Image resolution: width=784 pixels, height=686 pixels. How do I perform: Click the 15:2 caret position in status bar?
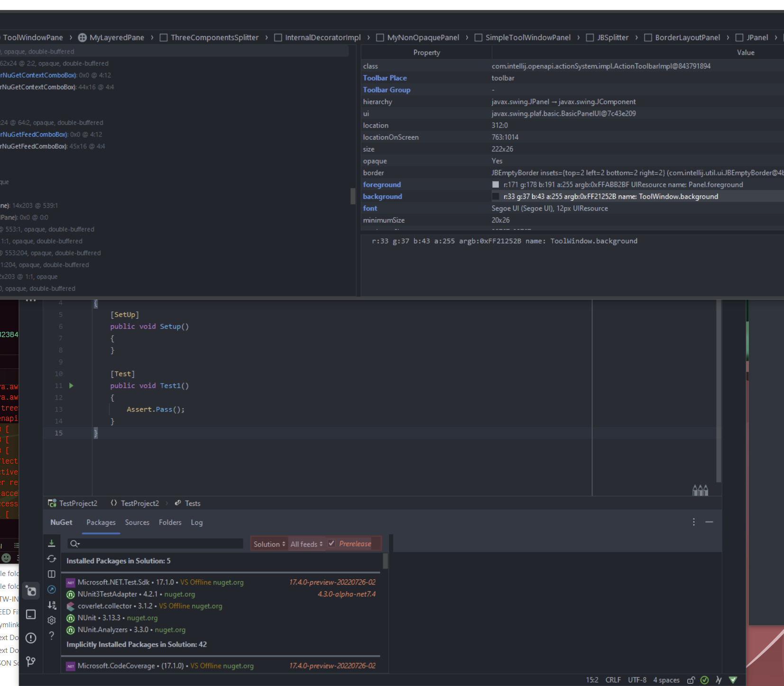pyautogui.click(x=592, y=680)
